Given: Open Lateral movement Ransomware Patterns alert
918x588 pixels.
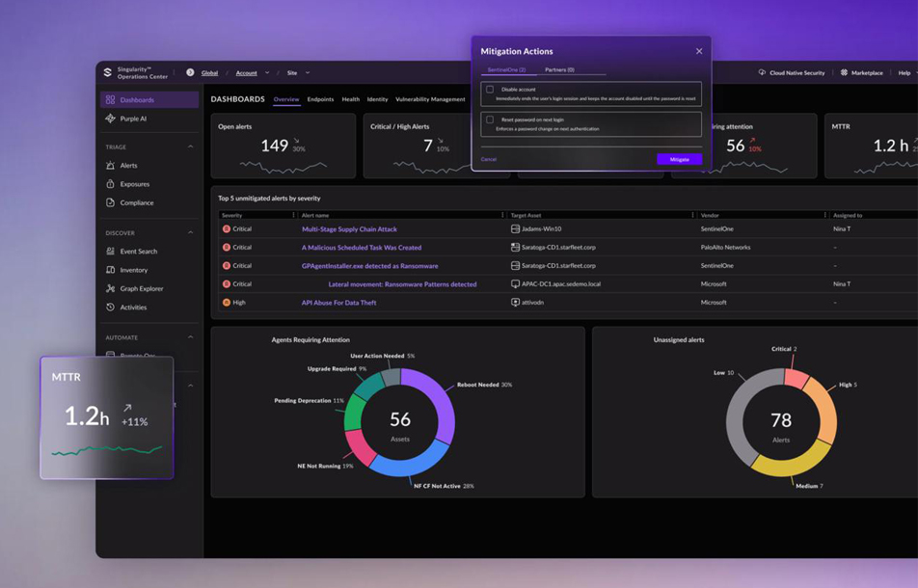Looking at the screenshot, I should coord(402,284).
